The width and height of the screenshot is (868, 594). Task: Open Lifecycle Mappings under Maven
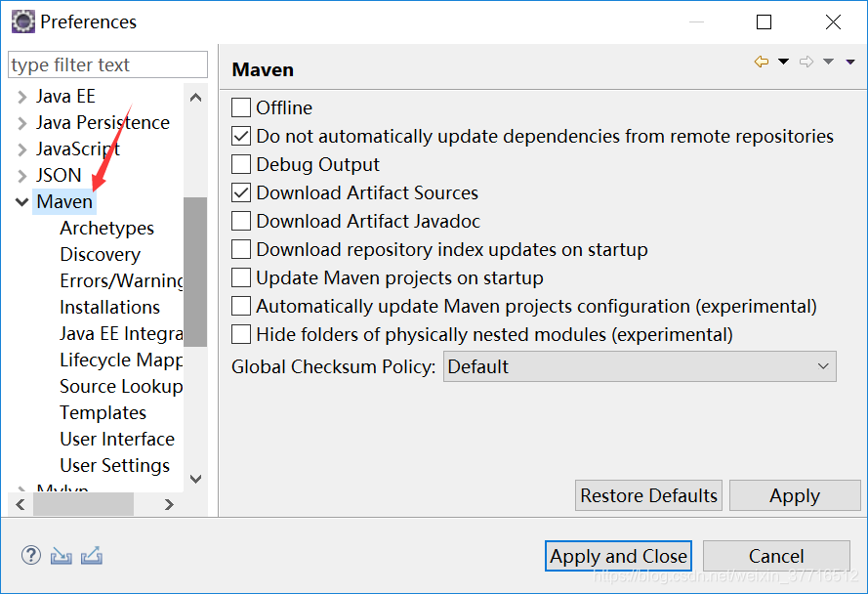(x=121, y=361)
